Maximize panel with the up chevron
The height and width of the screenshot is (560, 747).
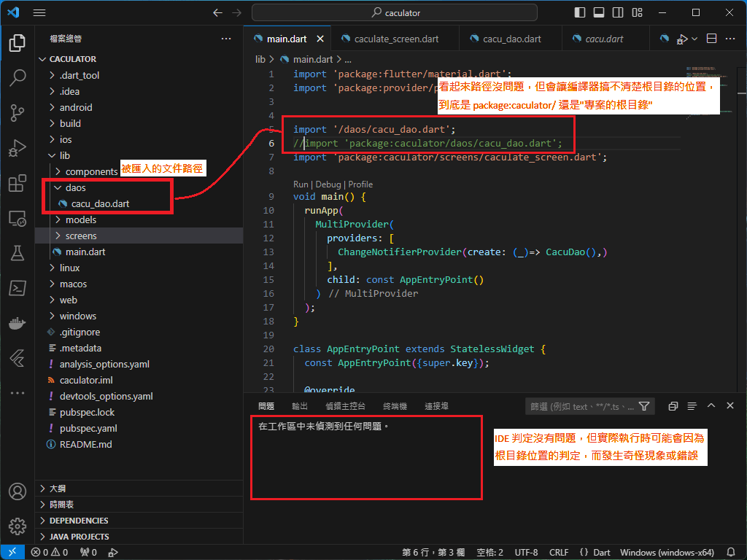click(711, 406)
